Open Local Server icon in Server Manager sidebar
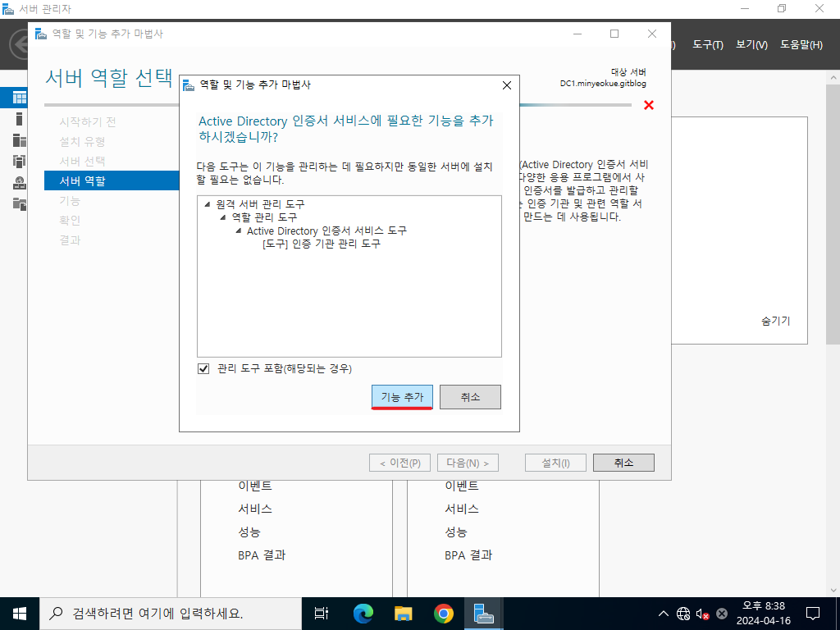This screenshot has height=630, width=840. (x=20, y=119)
